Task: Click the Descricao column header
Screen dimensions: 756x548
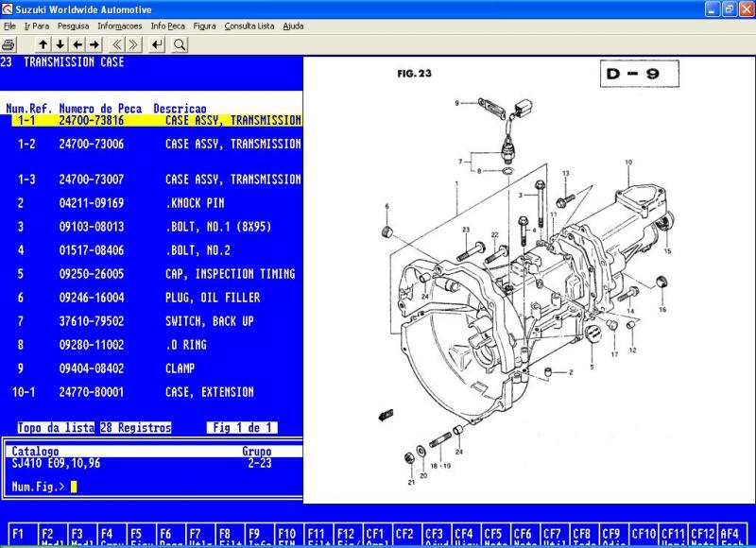Action: point(180,109)
